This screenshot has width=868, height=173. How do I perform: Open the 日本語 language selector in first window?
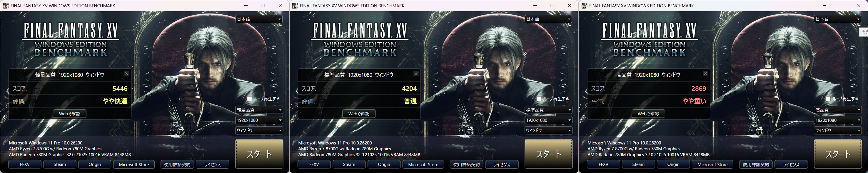click(x=259, y=19)
